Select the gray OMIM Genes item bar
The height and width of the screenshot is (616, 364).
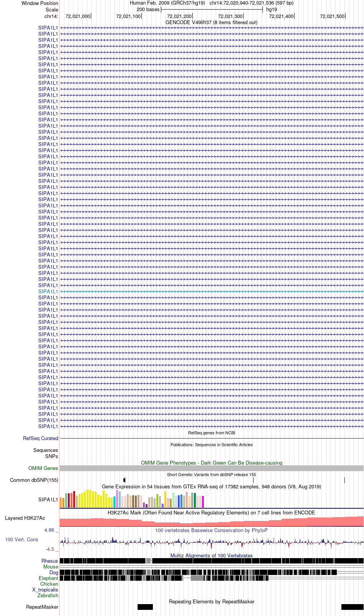[x=212, y=468]
